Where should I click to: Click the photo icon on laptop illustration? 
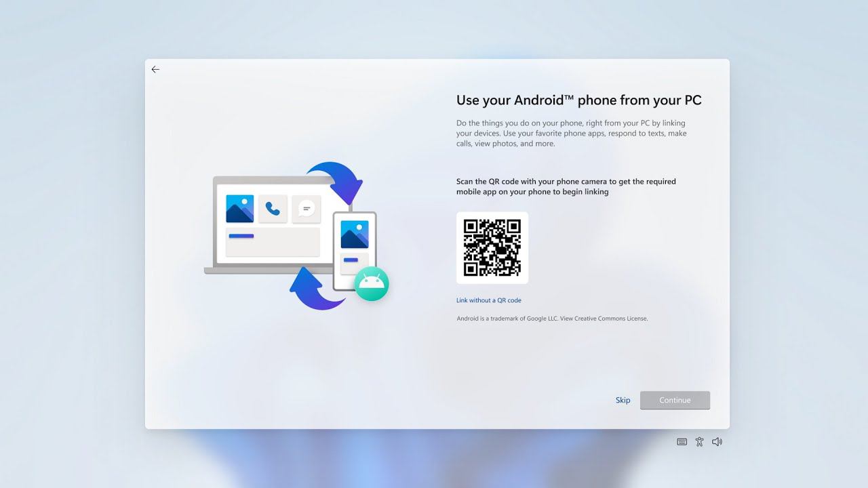240,209
